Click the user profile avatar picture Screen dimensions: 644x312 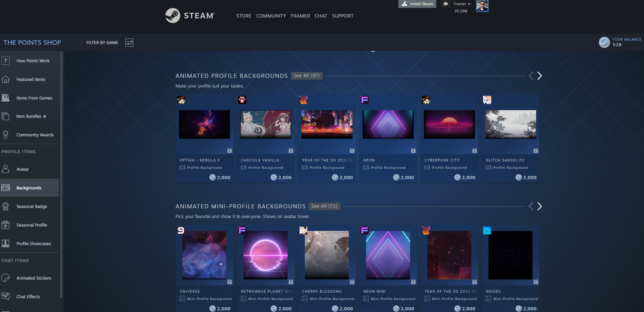[482, 6]
